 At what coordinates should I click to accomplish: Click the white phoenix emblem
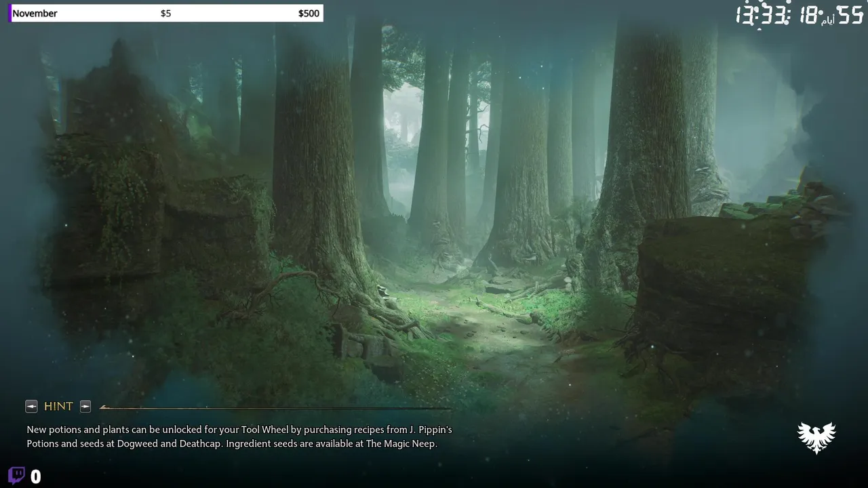tap(816, 438)
